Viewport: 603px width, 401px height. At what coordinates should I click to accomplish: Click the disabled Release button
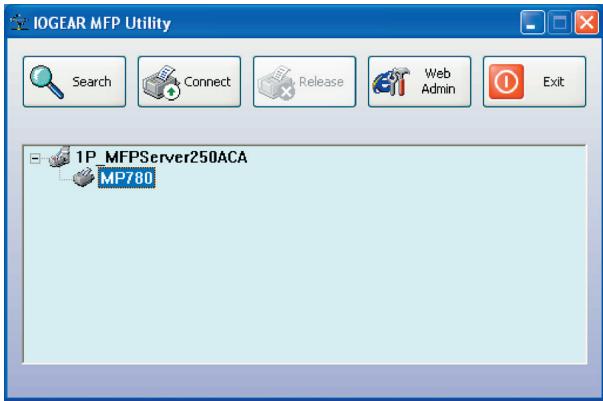pyautogui.click(x=304, y=82)
